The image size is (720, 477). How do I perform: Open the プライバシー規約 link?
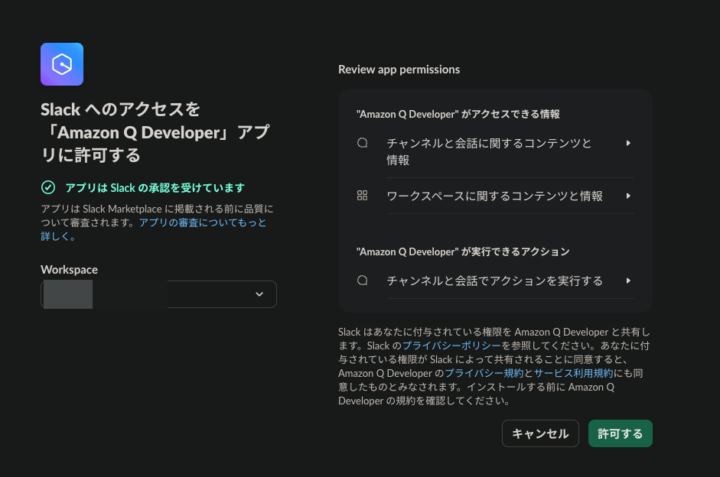click(484, 373)
